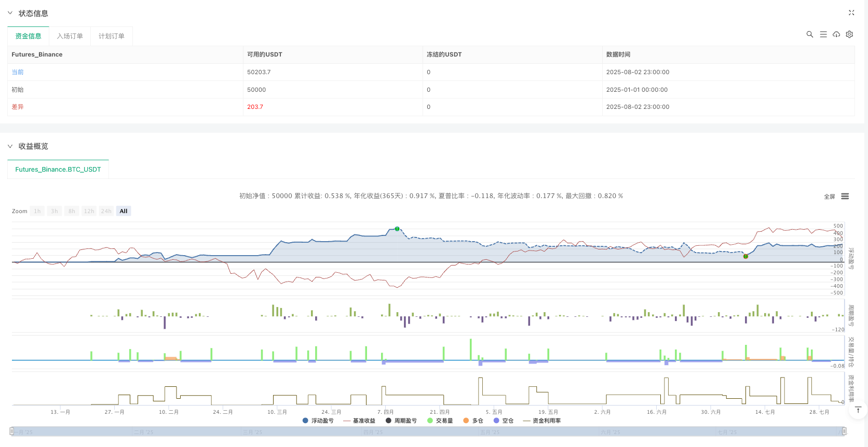Open the list view menu icon
Screen dimensions: 868x447
pos(823,34)
